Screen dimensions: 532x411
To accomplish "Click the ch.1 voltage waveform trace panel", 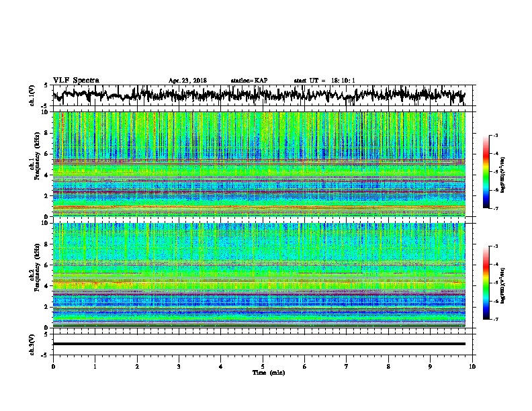I will [264, 95].
